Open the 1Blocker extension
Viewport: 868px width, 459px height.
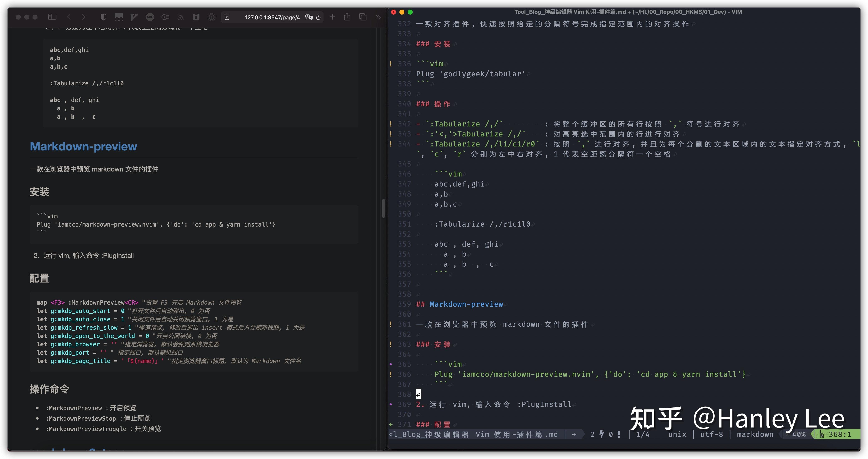pyautogui.click(x=196, y=17)
